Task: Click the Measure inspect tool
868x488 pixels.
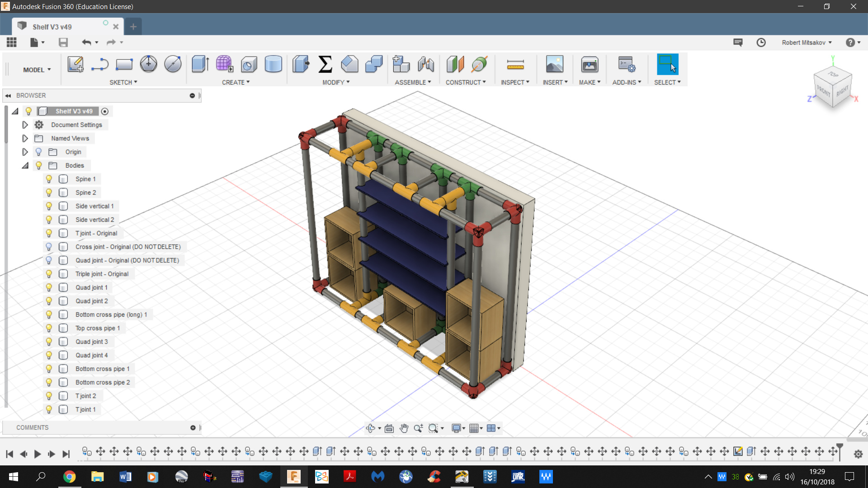Action: [515, 64]
